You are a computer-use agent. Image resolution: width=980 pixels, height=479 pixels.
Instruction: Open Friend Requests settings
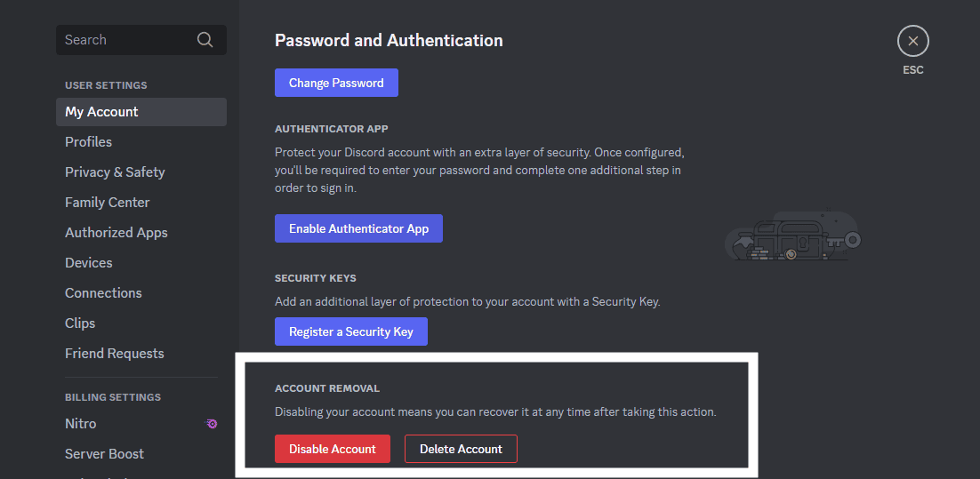point(115,354)
